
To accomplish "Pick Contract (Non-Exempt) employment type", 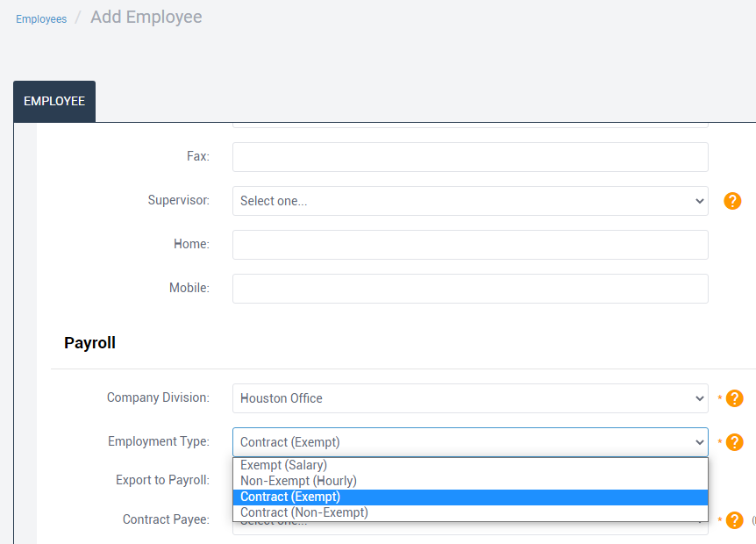I will coord(304,512).
